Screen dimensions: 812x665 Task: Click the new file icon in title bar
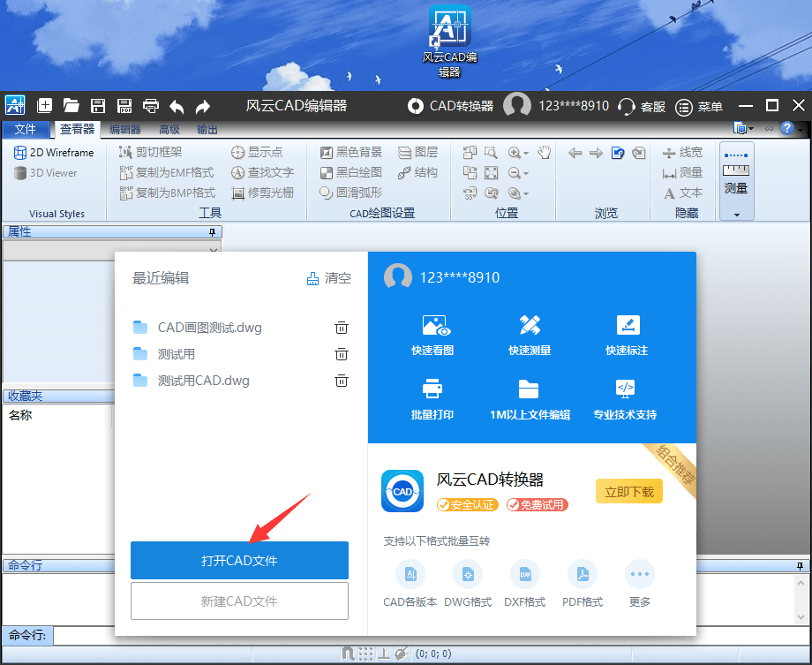pyautogui.click(x=45, y=106)
